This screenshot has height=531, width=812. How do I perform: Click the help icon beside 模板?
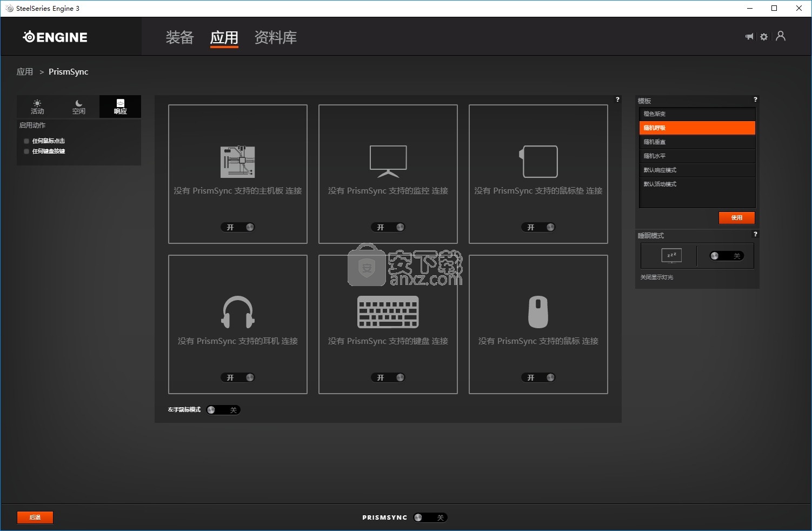click(x=755, y=99)
